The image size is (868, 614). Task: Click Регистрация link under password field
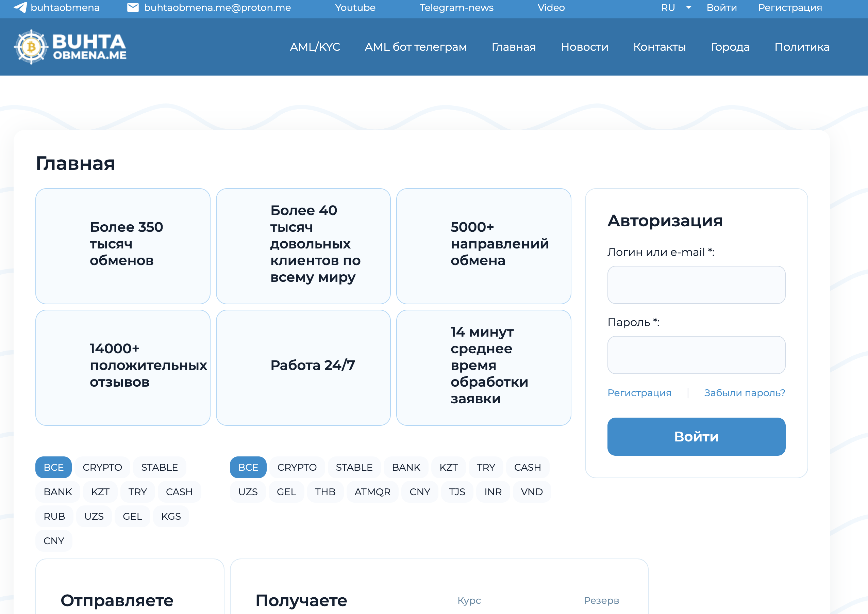coord(639,393)
